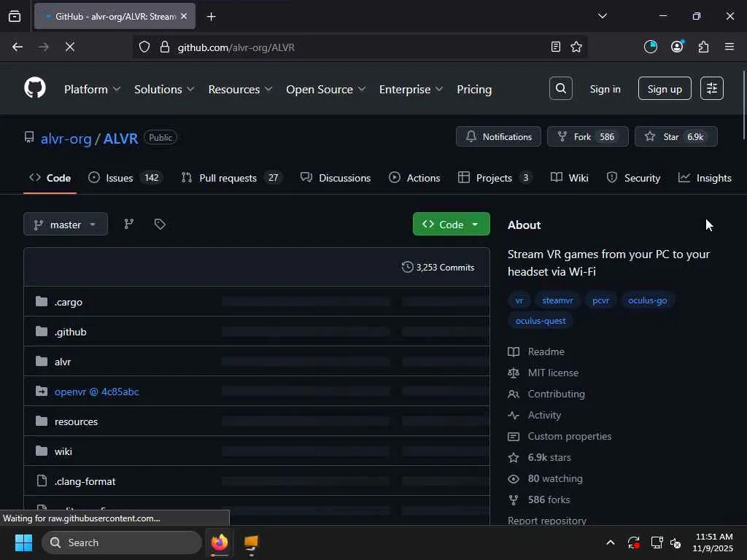
Task: Click the branches icon beside master
Action: 128,224
